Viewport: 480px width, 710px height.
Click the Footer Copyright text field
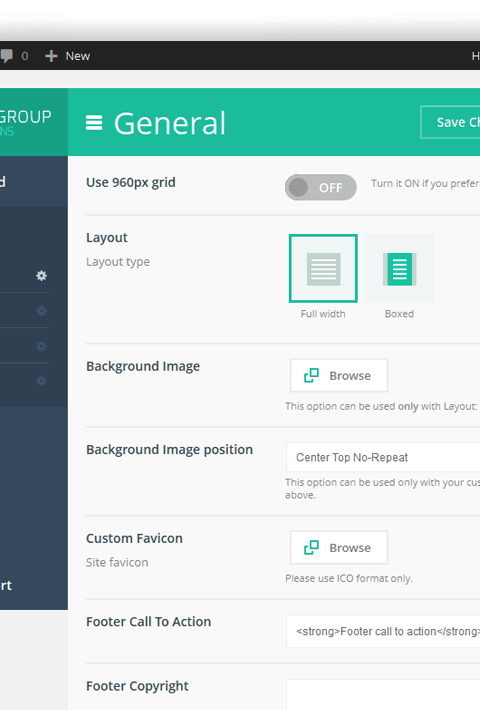pos(383,695)
